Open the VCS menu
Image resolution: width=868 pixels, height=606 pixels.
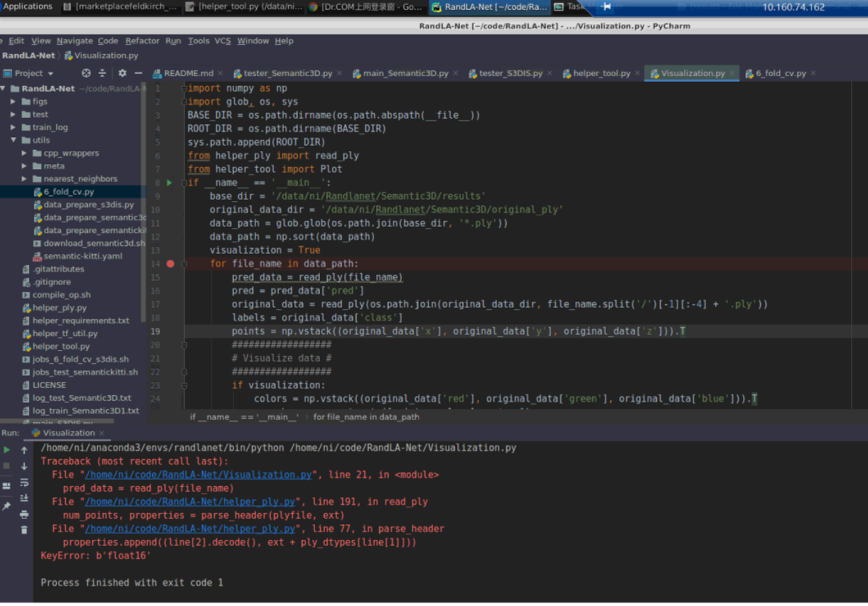click(x=222, y=41)
